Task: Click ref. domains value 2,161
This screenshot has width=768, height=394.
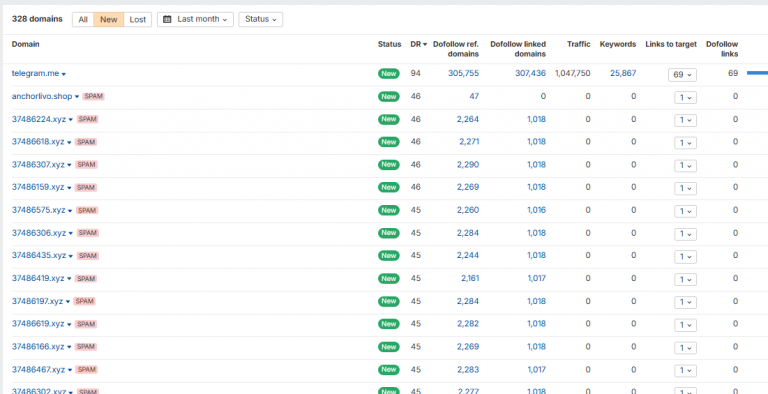Action: point(470,278)
